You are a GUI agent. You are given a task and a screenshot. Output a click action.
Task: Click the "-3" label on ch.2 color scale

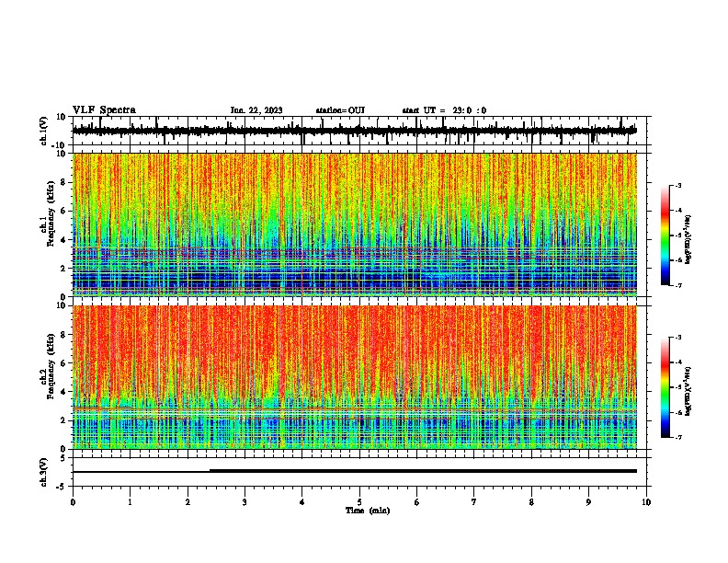point(678,338)
